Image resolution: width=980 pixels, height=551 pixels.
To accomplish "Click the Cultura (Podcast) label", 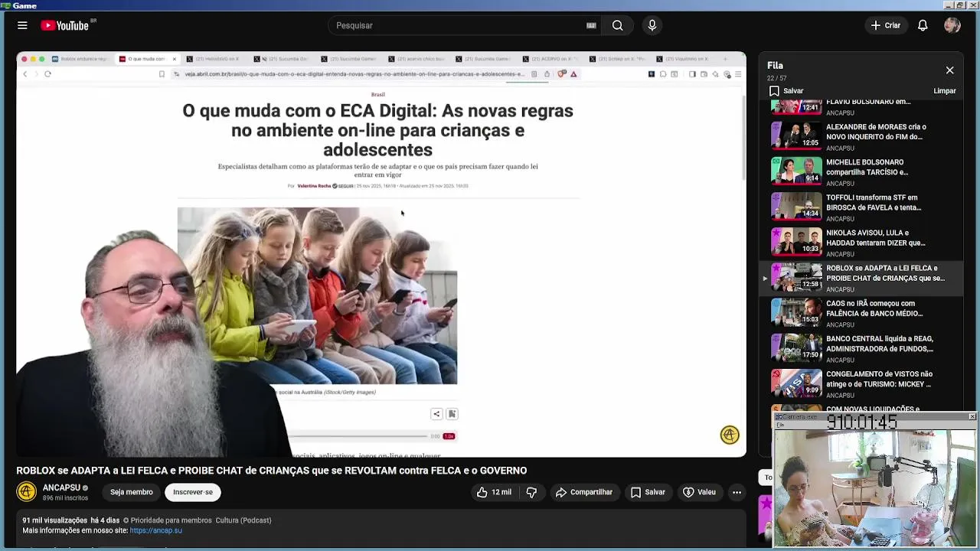I will [243, 520].
